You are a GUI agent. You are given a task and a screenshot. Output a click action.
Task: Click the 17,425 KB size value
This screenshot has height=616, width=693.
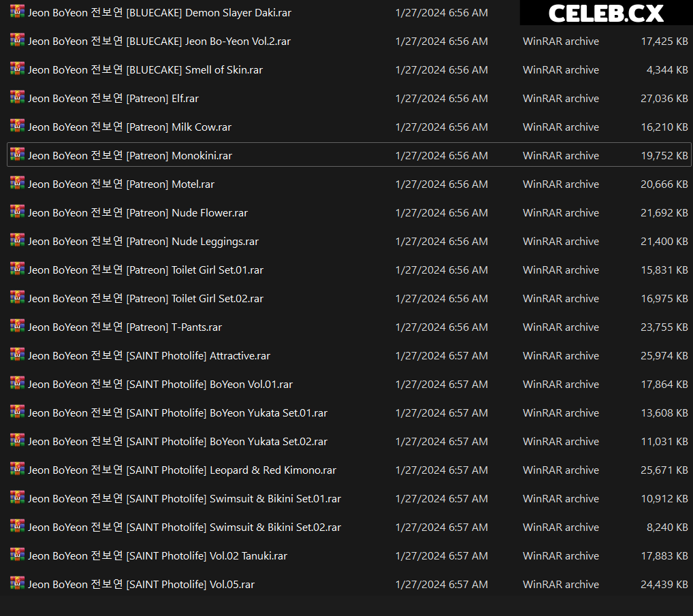664,42
